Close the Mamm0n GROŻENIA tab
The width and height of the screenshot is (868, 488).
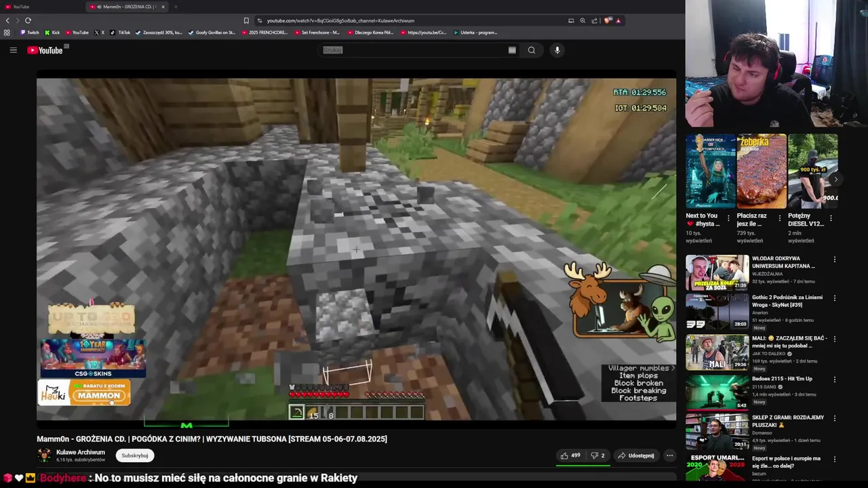(163, 7)
